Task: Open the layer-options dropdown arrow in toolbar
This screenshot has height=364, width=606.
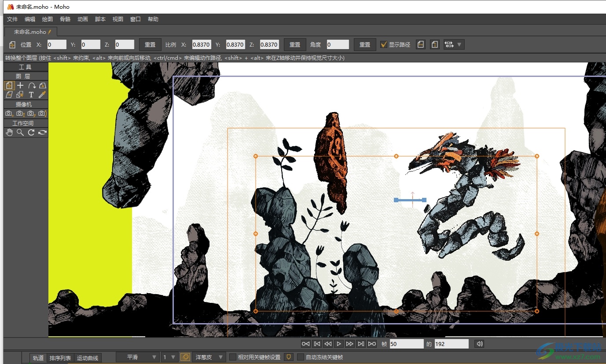Action: [x=459, y=44]
